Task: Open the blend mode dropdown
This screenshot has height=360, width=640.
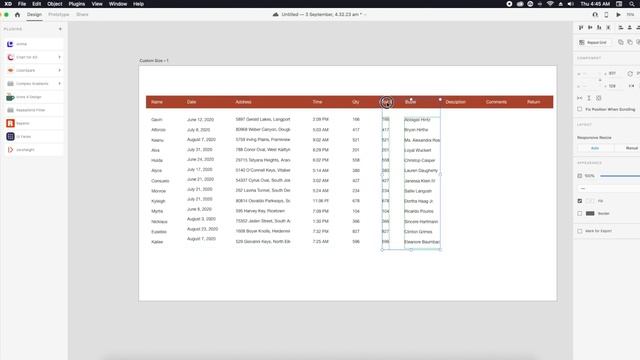Action: click(608, 189)
